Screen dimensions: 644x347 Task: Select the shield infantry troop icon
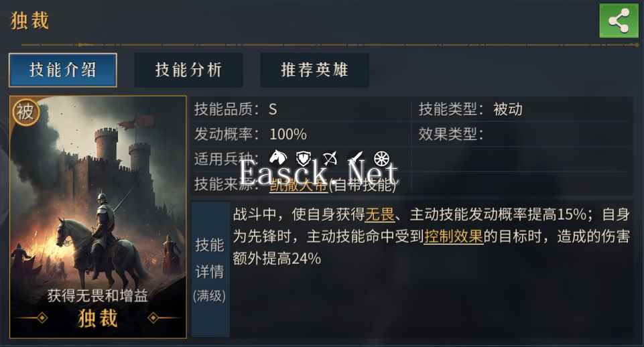pos(304,158)
